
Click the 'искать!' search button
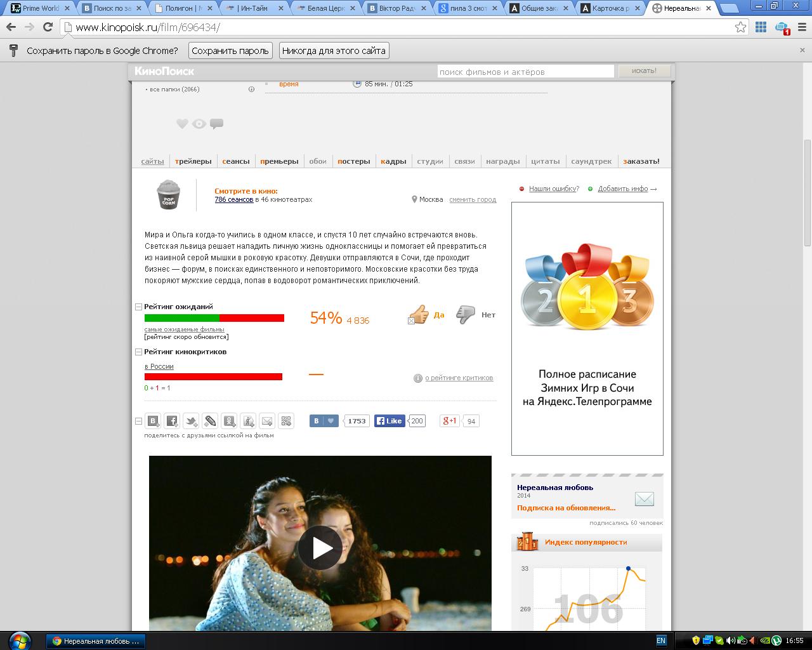pyautogui.click(x=644, y=70)
